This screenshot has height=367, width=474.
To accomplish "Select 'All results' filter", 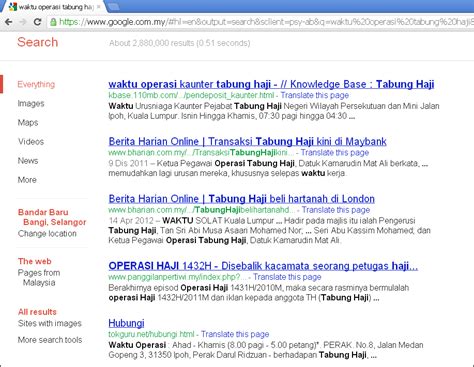I will tap(37, 312).
